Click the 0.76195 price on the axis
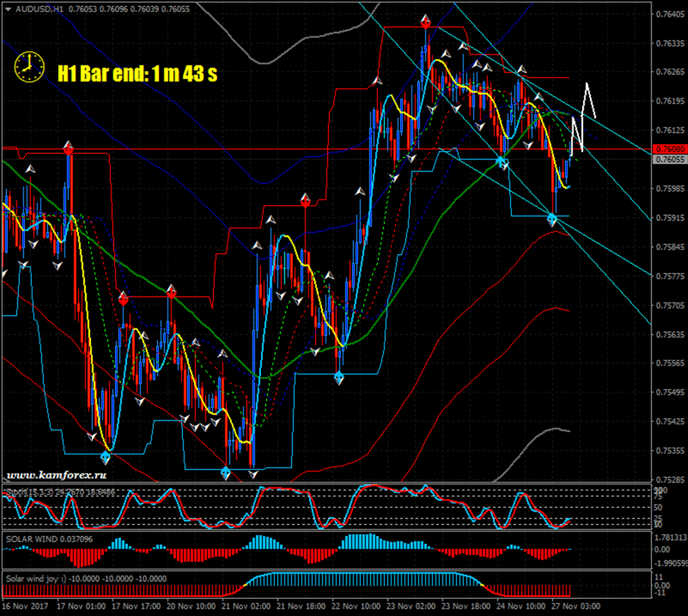The width and height of the screenshot is (688, 616). click(670, 101)
